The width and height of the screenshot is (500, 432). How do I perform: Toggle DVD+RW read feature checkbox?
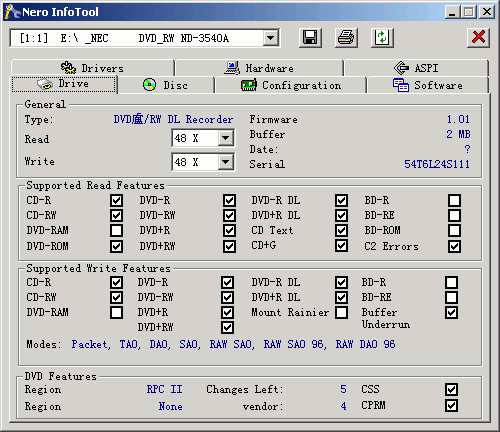point(229,246)
